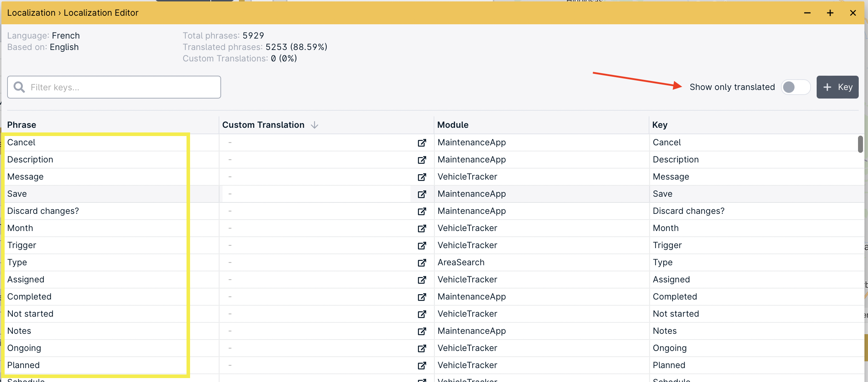The image size is (868, 382).
Task: Click the edit icon for Discard changes?
Action: pyautogui.click(x=422, y=211)
